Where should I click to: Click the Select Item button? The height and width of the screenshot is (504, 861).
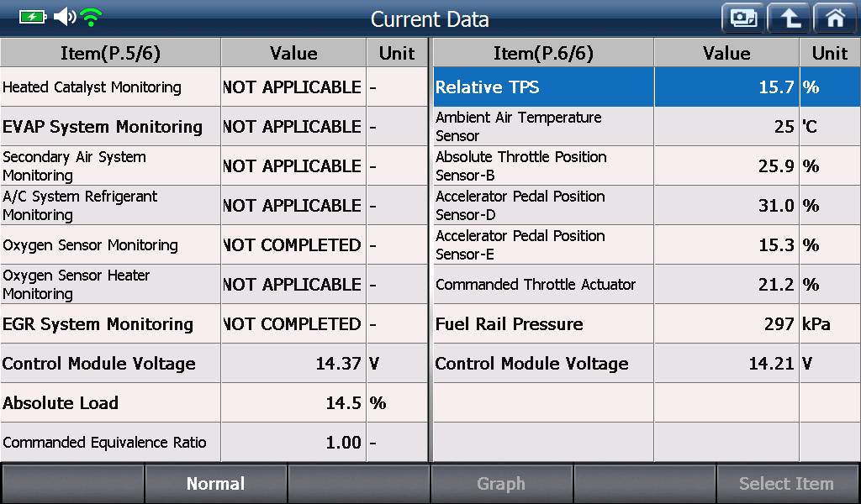coord(786,483)
